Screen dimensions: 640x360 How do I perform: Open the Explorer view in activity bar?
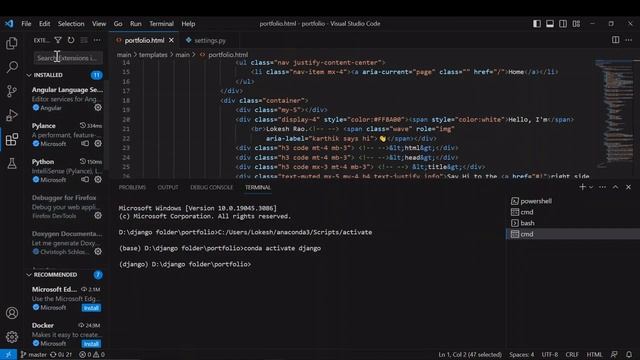tap(12, 43)
